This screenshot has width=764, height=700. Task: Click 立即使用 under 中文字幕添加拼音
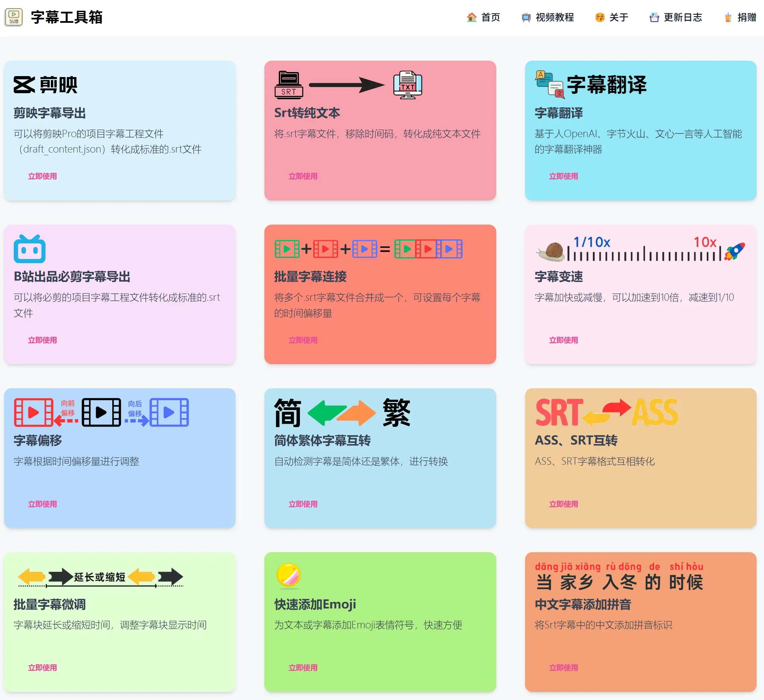pyautogui.click(x=564, y=668)
